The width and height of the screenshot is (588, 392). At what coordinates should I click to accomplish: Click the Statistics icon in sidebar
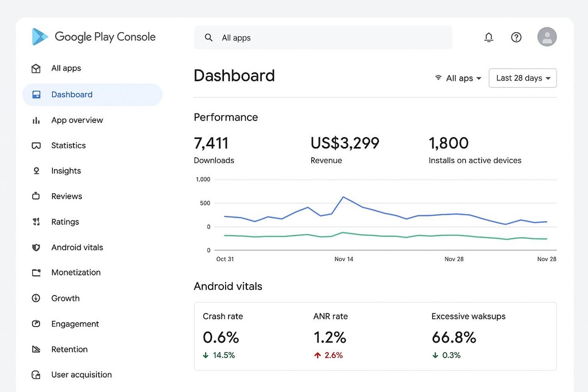coord(36,146)
